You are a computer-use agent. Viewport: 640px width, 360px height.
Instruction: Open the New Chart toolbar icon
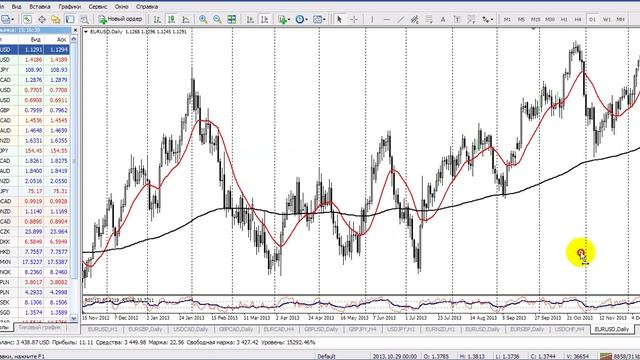click(7, 19)
